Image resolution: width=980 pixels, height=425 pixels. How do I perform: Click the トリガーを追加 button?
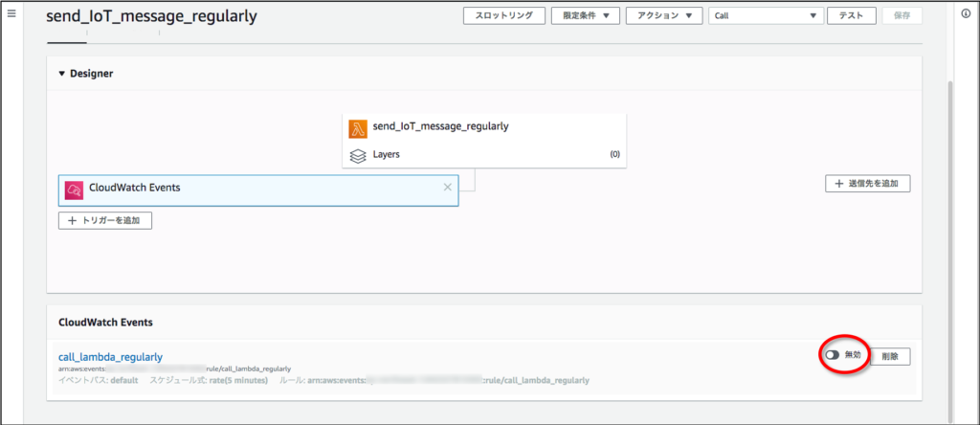(105, 220)
